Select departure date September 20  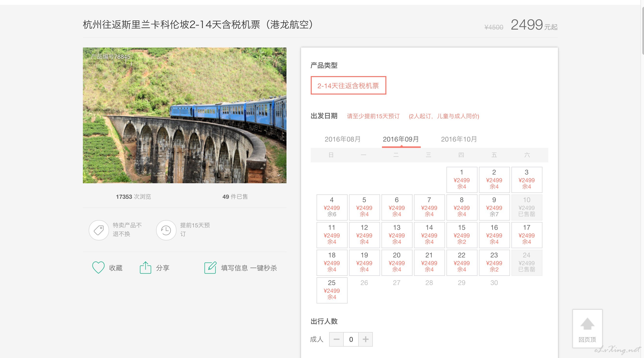[x=397, y=263]
